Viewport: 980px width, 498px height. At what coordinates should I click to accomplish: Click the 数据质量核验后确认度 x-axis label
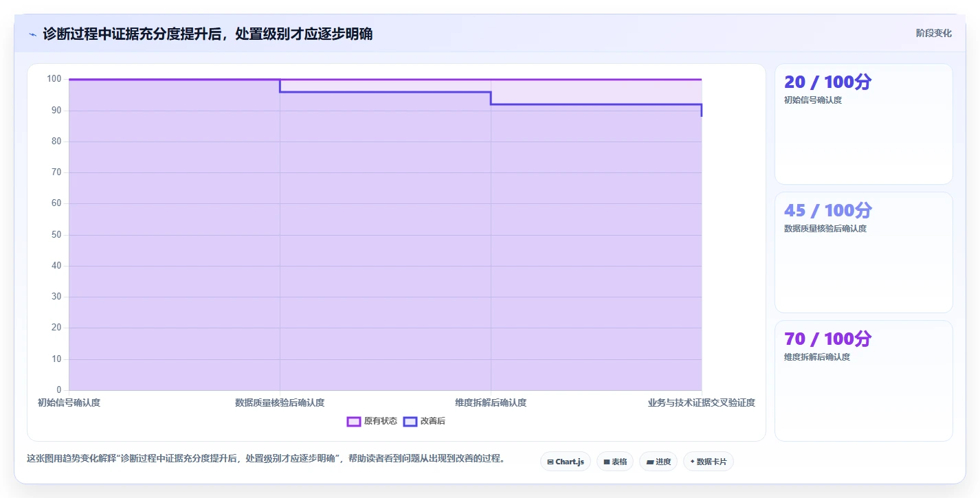[280, 403]
